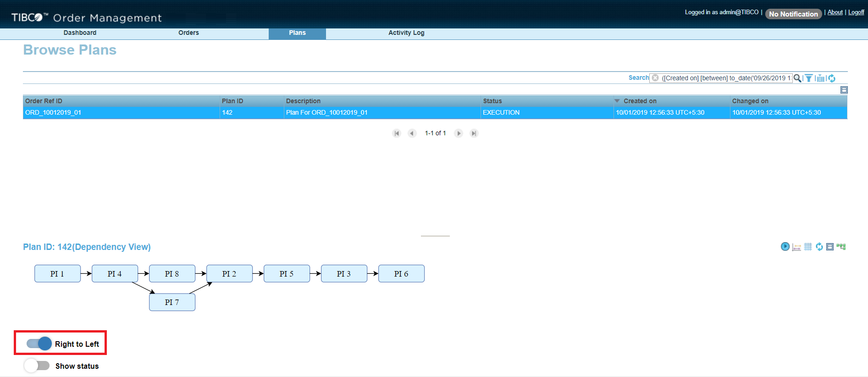
Task: Open the column chooser icon beside the filter
Action: point(820,78)
